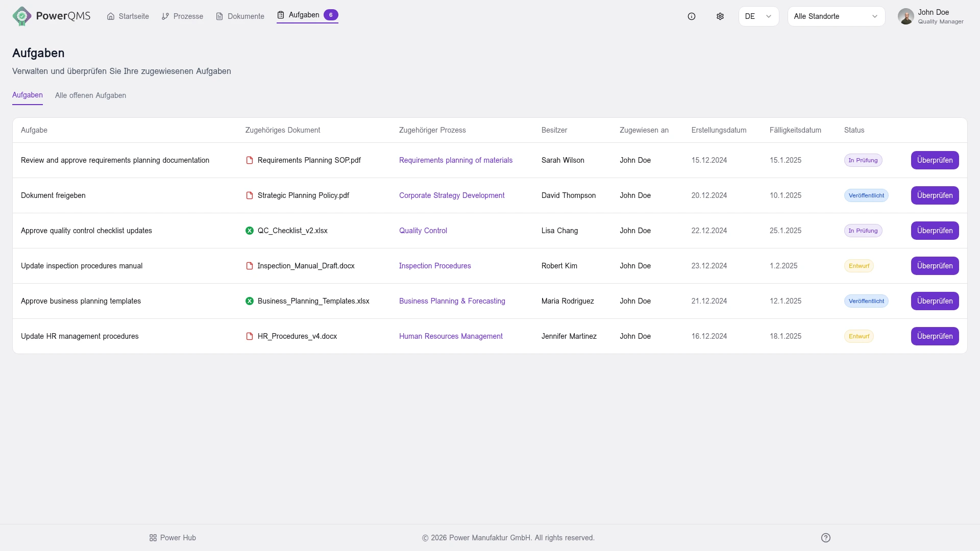The image size is (980, 551).
Task: Click the Aufgaben count badge 6
Action: click(x=331, y=15)
